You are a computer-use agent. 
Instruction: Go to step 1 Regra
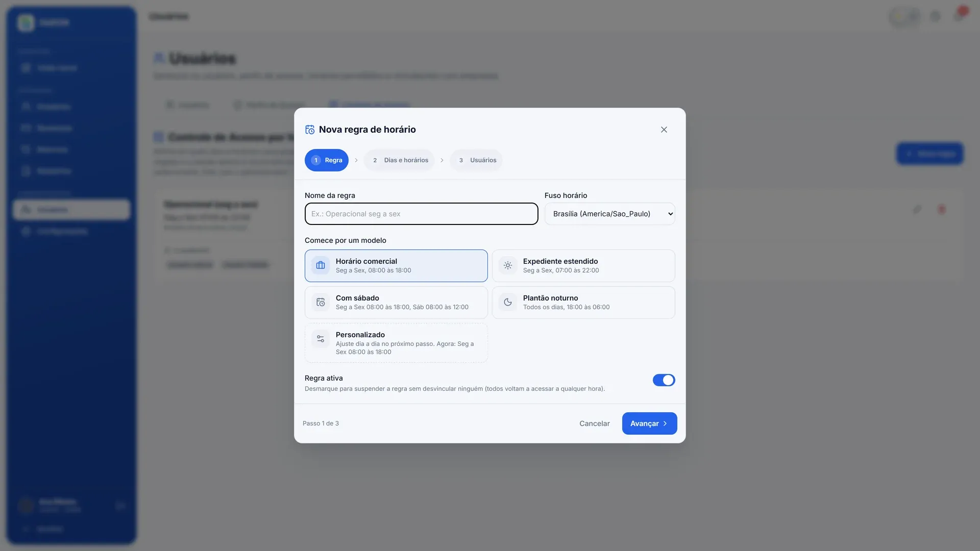coord(327,160)
